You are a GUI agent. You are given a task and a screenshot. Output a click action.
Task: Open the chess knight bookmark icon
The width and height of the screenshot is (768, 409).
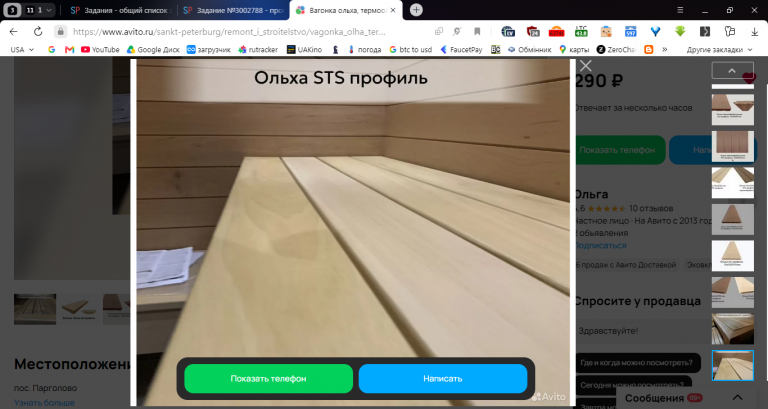(x=336, y=49)
